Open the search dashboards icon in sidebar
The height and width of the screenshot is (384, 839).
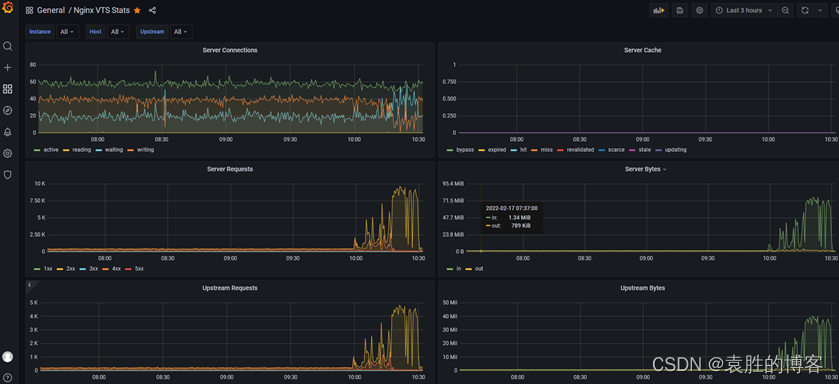tap(7, 47)
